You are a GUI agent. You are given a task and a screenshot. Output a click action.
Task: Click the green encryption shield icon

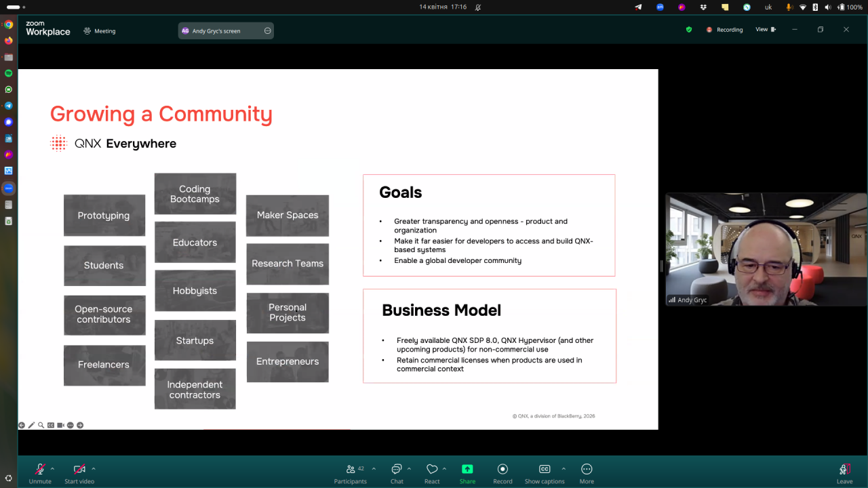[x=689, y=30]
